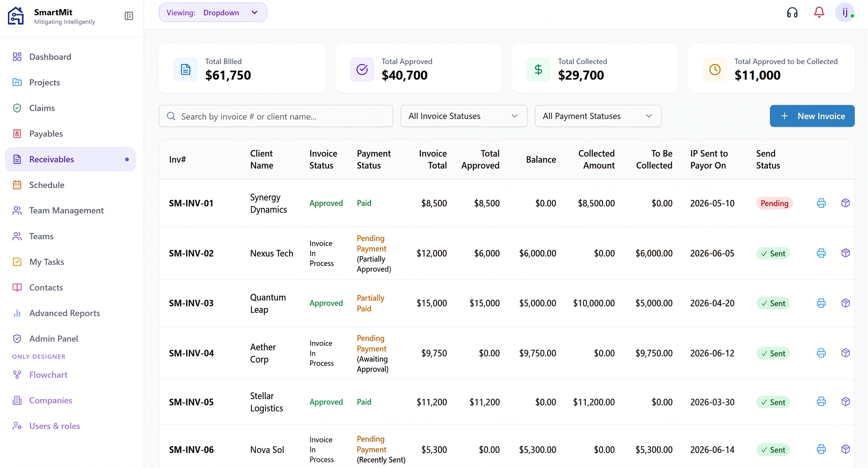The height and width of the screenshot is (468, 868).
Task: Print invoice SM-INV-05
Action: pos(821,402)
